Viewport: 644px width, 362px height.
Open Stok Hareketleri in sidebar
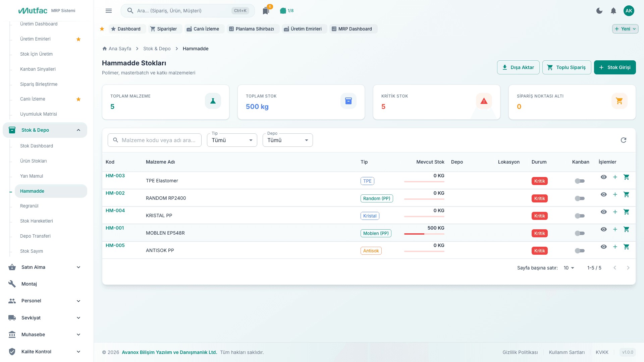point(37,221)
